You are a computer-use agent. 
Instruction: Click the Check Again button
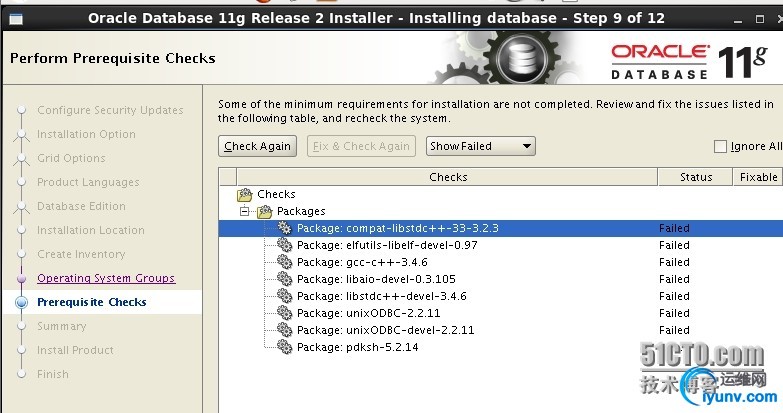point(258,146)
